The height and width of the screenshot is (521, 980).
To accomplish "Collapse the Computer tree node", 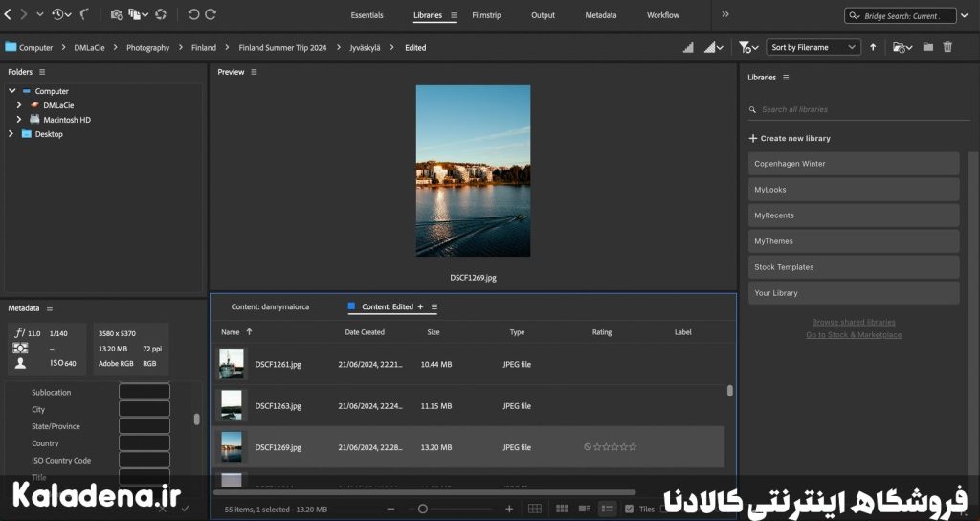I will pos(11,91).
